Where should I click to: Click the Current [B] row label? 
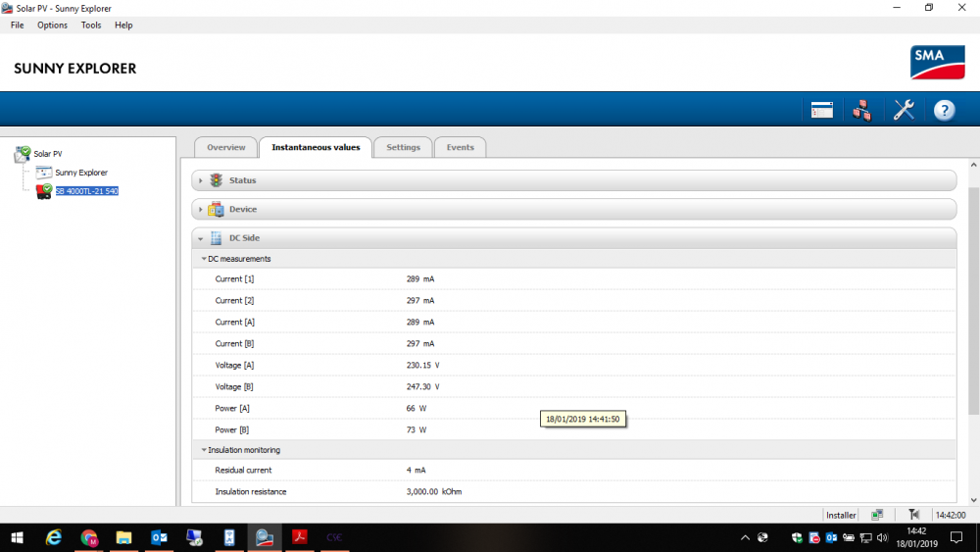click(234, 344)
